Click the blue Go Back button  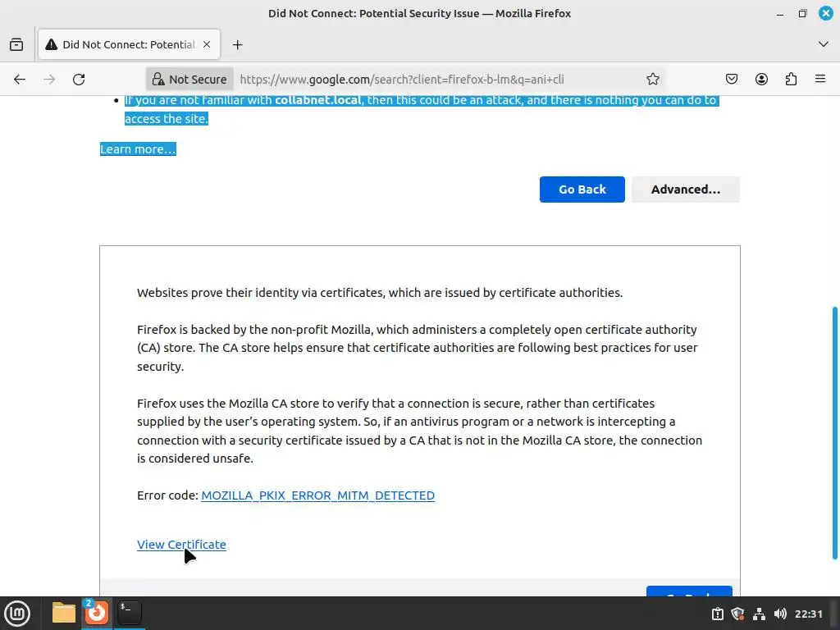click(x=582, y=189)
